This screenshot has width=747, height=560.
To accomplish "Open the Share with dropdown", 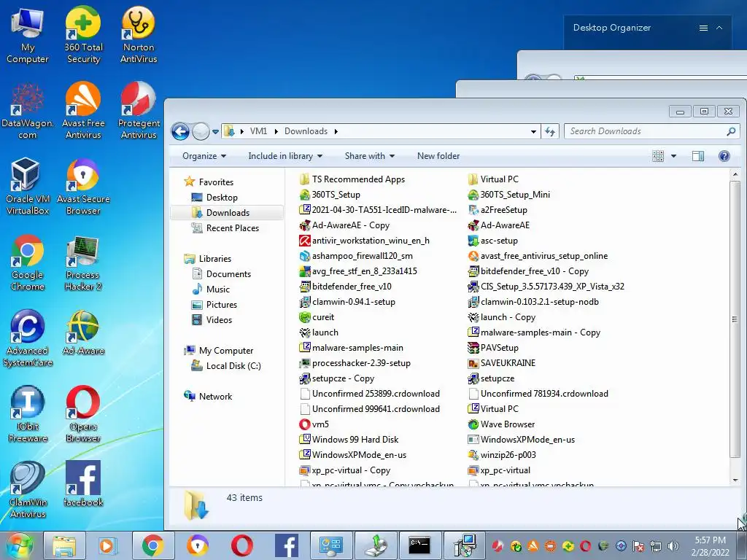I will (x=370, y=156).
